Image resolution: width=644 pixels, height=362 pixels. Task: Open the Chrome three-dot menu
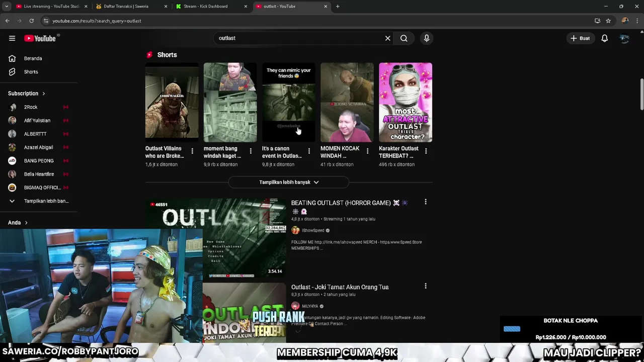point(637,21)
